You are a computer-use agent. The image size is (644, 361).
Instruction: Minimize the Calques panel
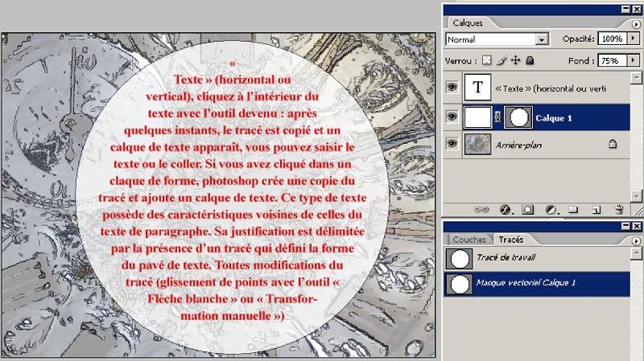click(x=626, y=10)
